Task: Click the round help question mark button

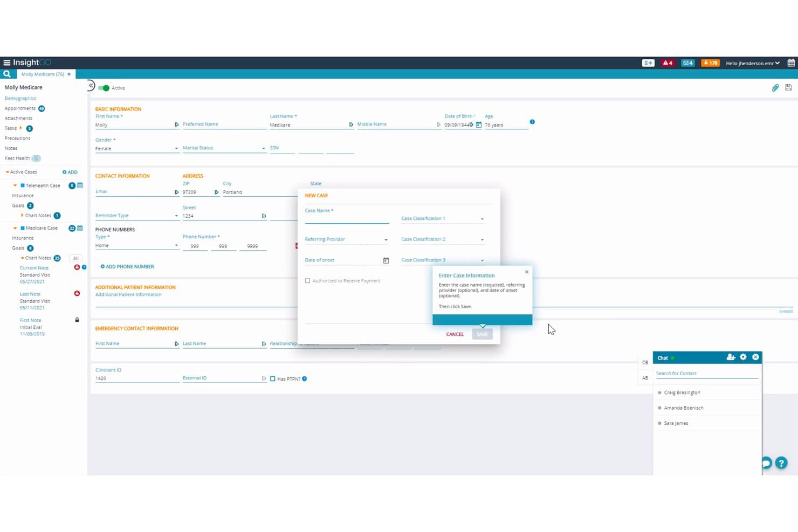Action: (781, 463)
